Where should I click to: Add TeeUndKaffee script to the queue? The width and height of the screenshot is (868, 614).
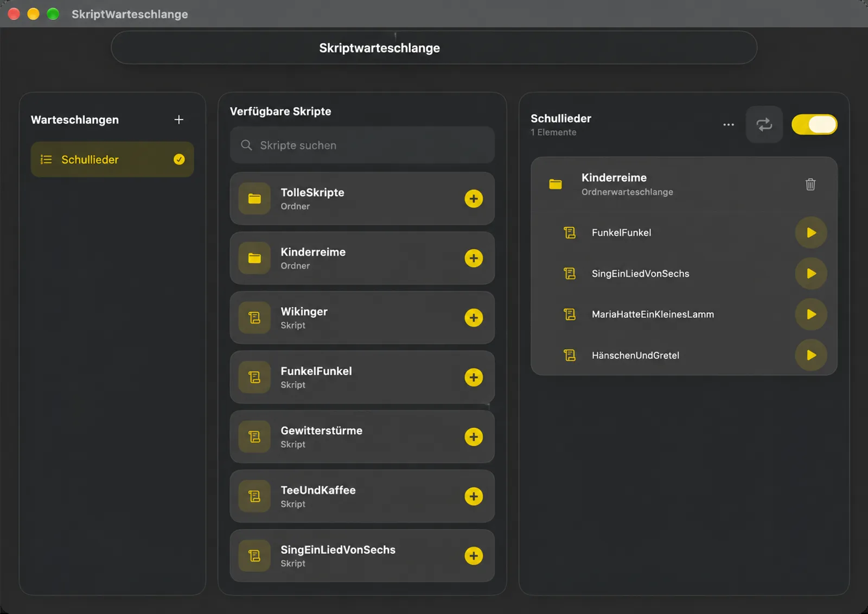point(474,496)
